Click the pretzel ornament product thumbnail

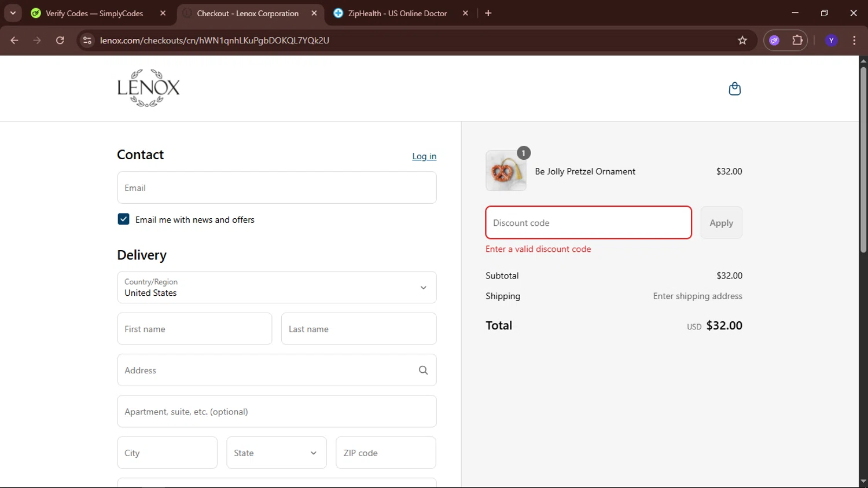pyautogui.click(x=506, y=171)
